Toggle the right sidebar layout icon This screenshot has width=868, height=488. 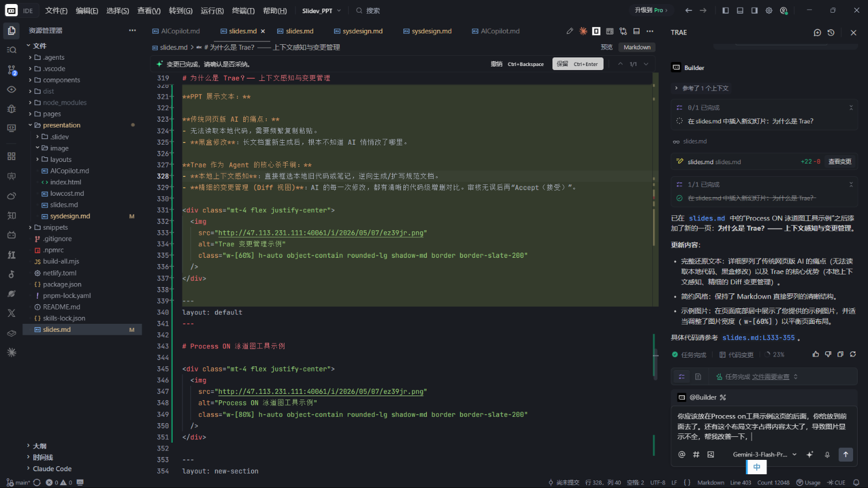click(x=754, y=10)
